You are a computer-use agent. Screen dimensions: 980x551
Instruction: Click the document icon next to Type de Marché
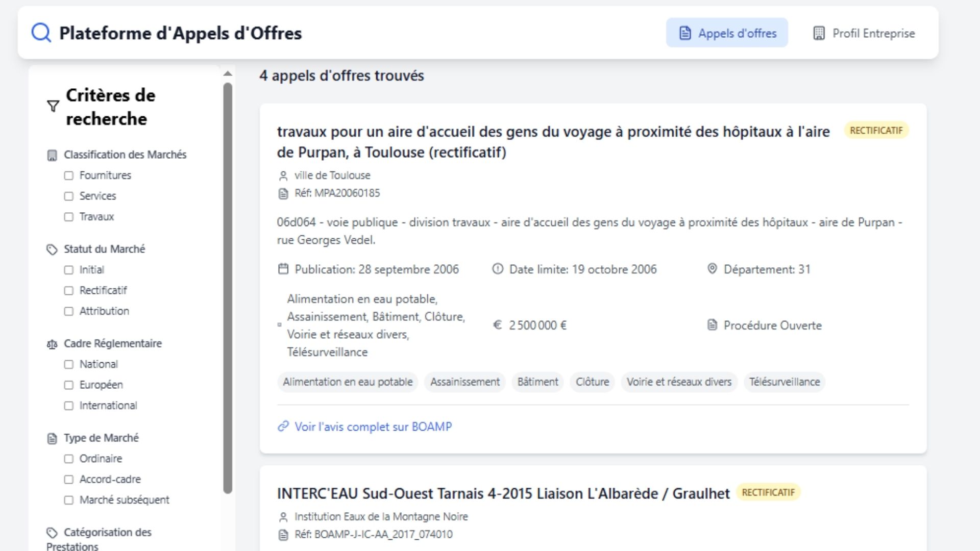[51, 438]
